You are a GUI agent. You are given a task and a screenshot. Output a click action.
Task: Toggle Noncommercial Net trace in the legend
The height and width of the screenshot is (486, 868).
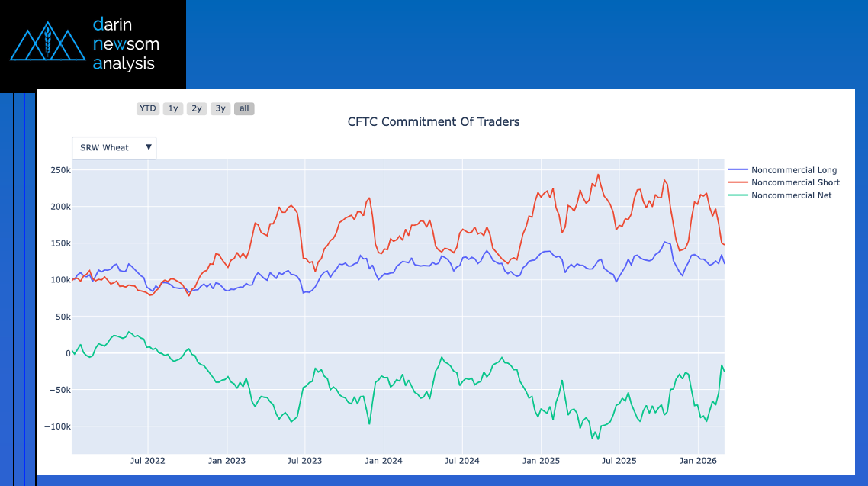click(791, 195)
